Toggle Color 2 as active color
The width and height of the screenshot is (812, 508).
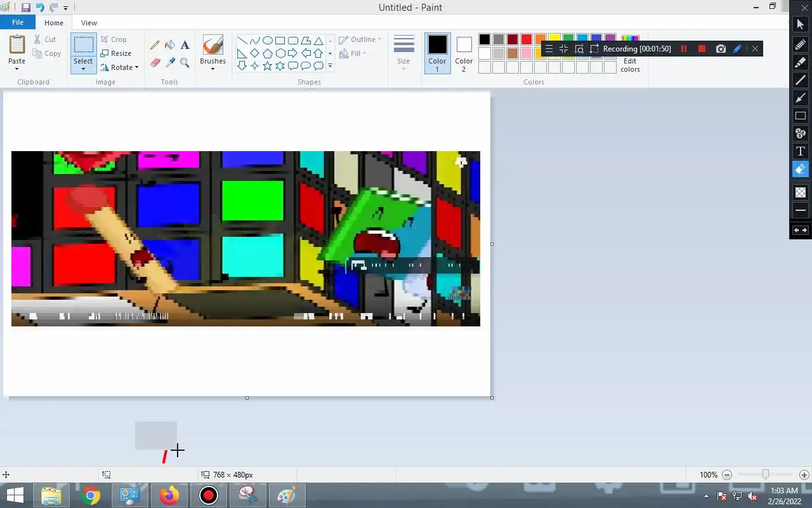click(464, 53)
